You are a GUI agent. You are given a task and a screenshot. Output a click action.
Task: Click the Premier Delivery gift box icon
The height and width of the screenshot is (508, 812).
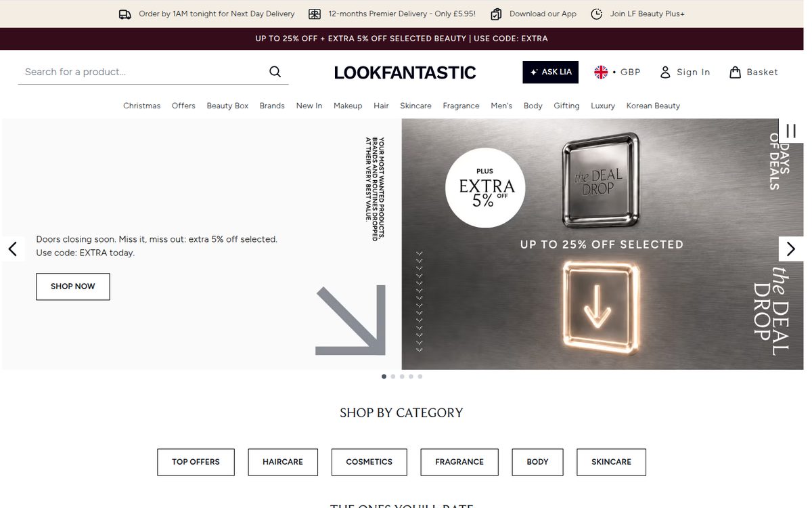tap(315, 14)
